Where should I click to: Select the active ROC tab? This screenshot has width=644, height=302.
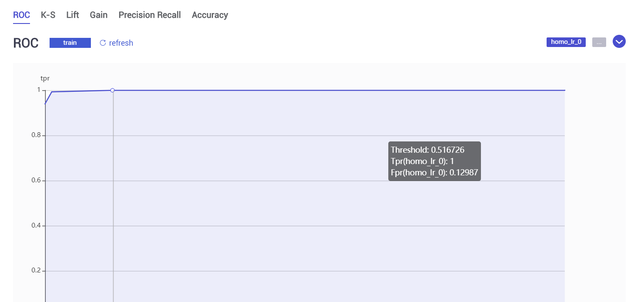21,15
